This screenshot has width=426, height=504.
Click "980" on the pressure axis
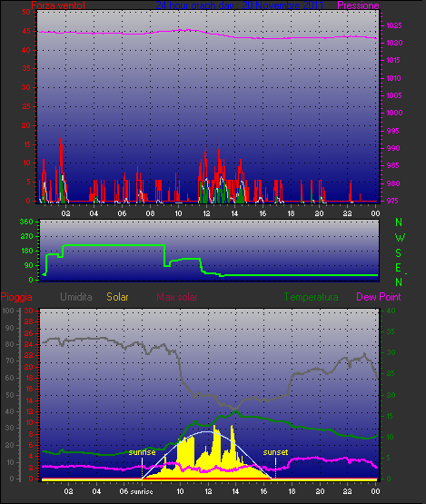pos(393,183)
